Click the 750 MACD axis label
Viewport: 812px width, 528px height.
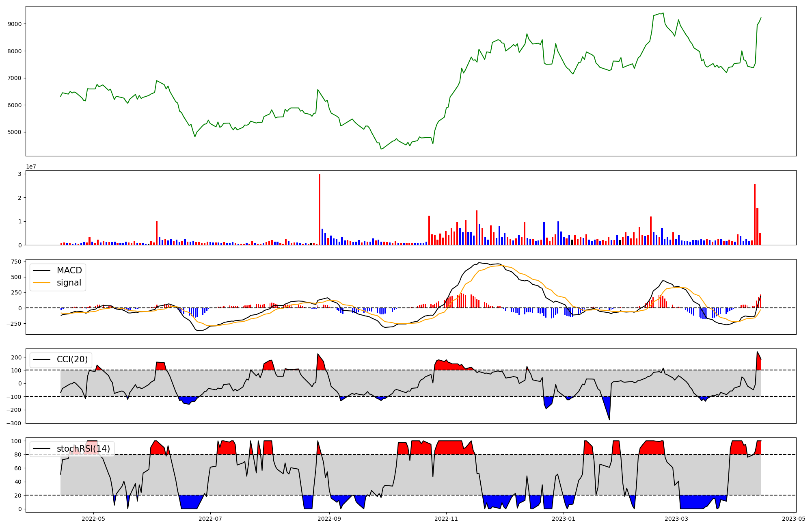click(x=16, y=262)
